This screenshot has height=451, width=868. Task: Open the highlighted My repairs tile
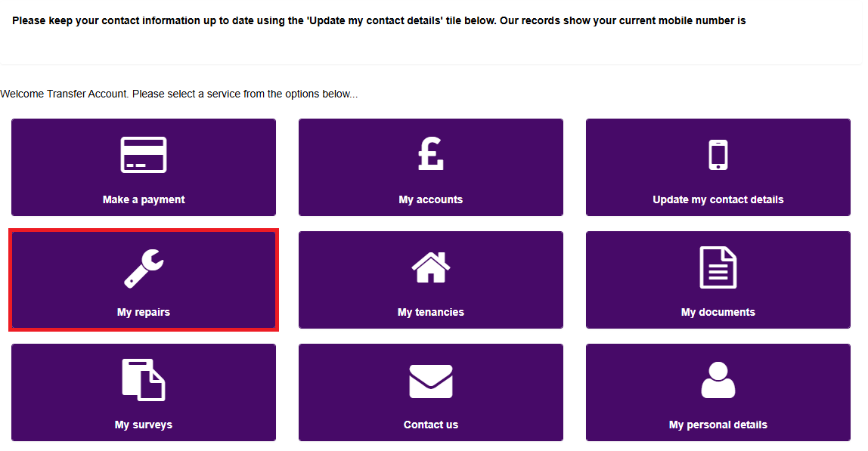[144, 280]
